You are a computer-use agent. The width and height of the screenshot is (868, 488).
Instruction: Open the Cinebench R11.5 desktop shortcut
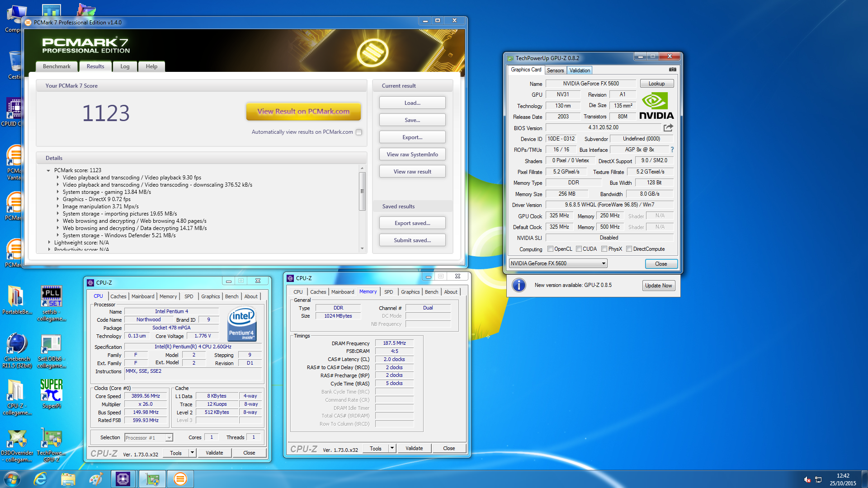(17, 351)
